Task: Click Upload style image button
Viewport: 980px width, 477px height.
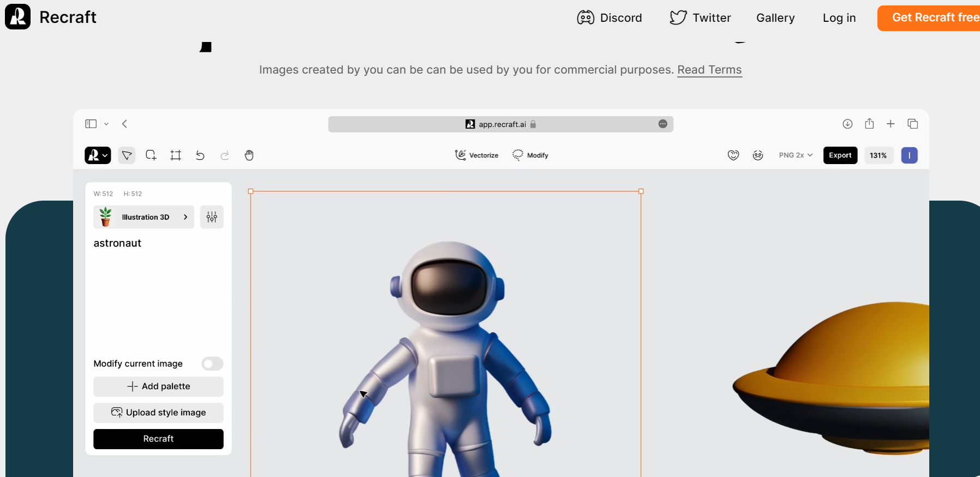Action: point(158,413)
